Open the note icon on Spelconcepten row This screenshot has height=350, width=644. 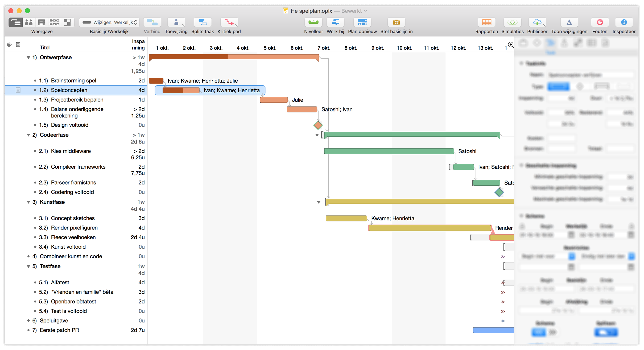[18, 90]
